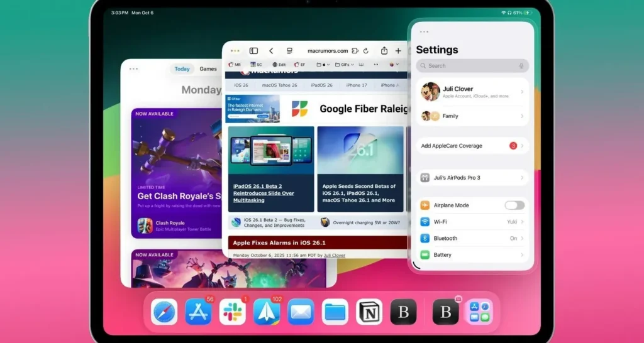The image size is (644, 343).
Task: Open the Get Clash Royale feature card
Action: coord(177,173)
